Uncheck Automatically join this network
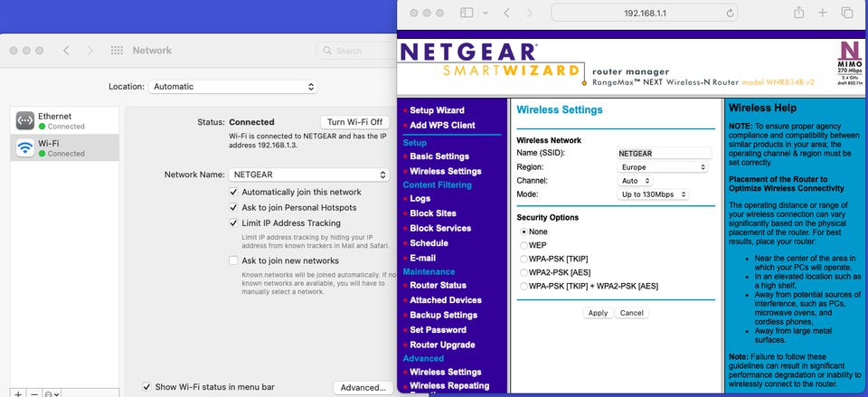Image resolution: width=868 pixels, height=397 pixels. [x=233, y=192]
